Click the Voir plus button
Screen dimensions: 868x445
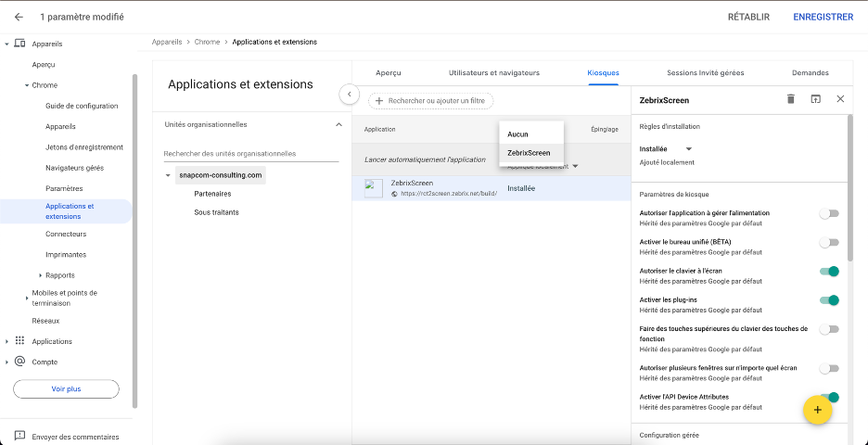coord(66,389)
